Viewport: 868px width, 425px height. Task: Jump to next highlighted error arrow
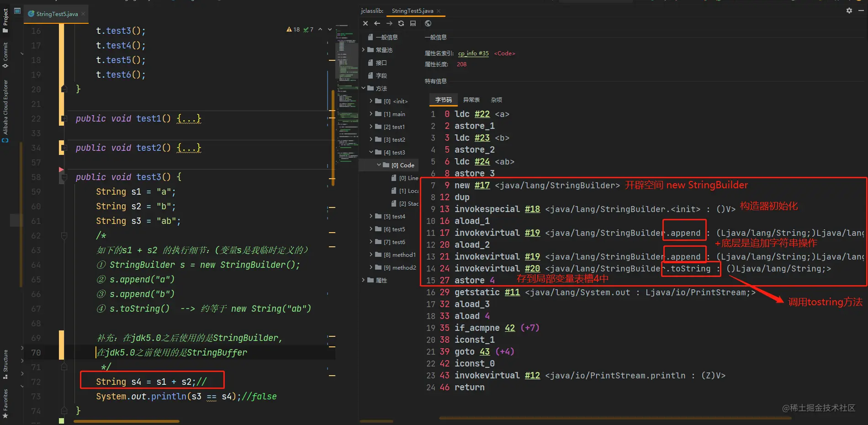pos(330,30)
